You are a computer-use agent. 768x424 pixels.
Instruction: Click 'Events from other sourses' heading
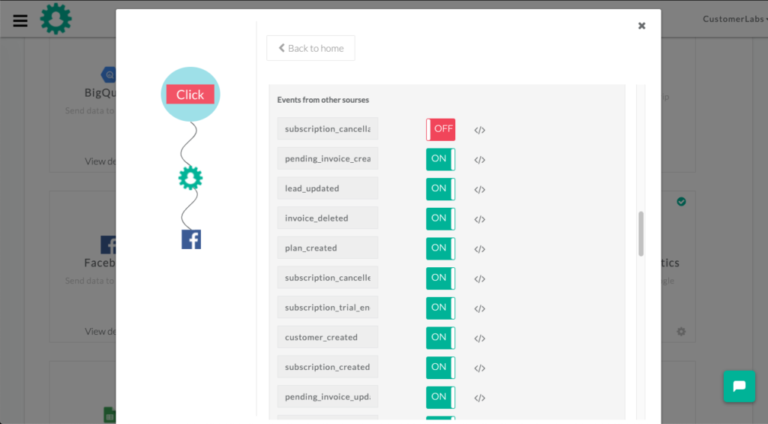[323, 100]
